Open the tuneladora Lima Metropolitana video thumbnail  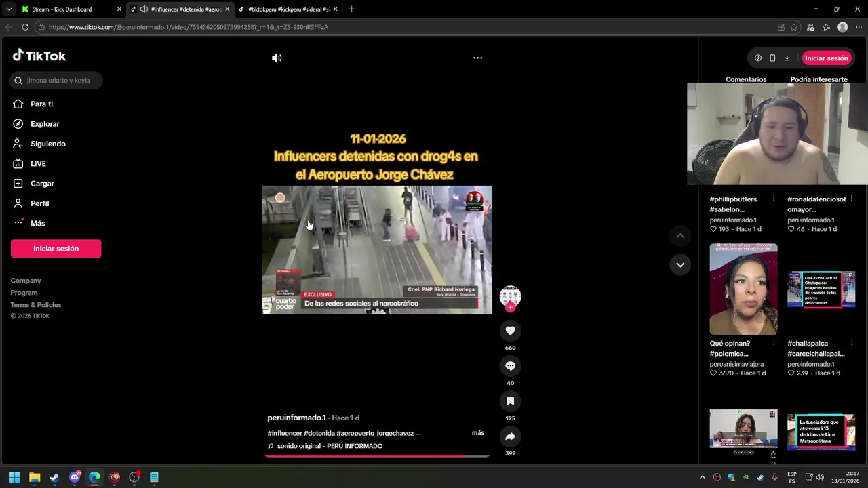point(821,432)
